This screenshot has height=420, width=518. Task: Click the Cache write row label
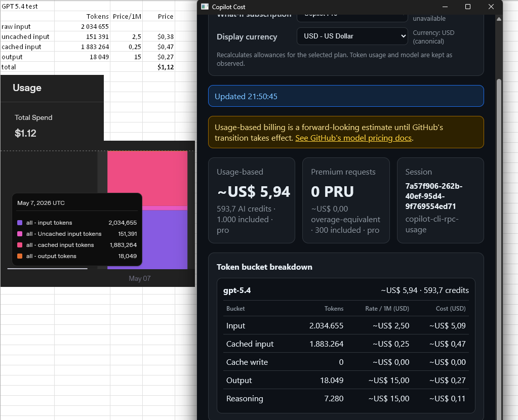pos(247,362)
